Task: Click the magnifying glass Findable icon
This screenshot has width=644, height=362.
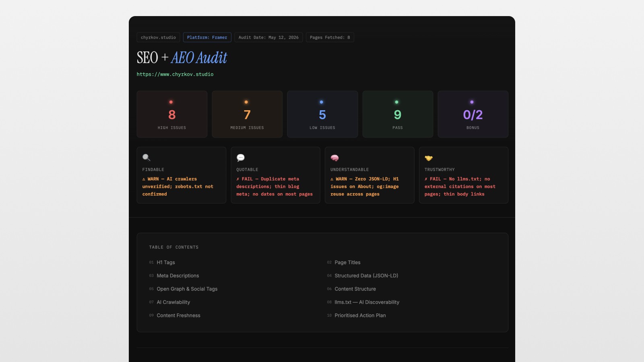Action: [147, 158]
